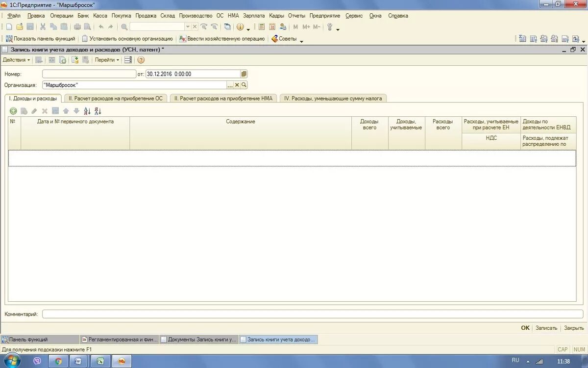Open the Перейти dropdown menu

(107, 60)
